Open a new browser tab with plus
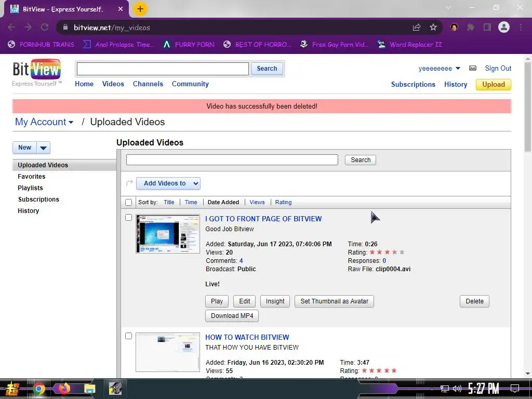This screenshot has width=532, height=399. click(x=140, y=9)
